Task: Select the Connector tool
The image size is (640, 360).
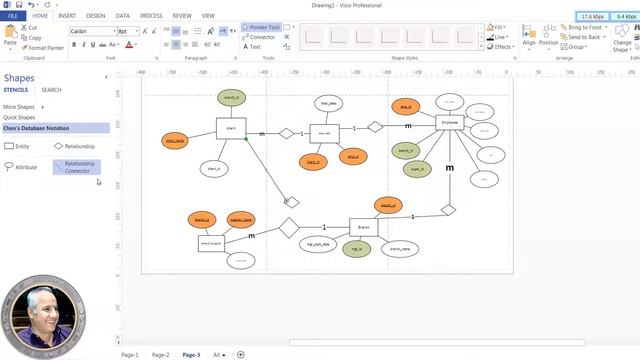Action: [259, 37]
